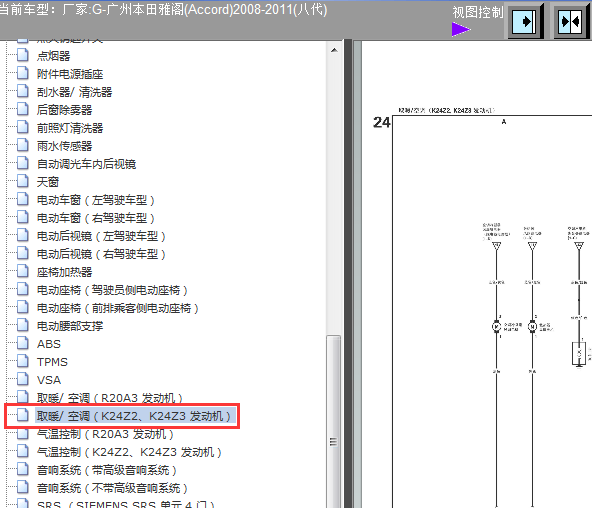This screenshot has width=592, height=508.
Task: Select 音响系统（带高级音响系统）
Action: click(107, 470)
